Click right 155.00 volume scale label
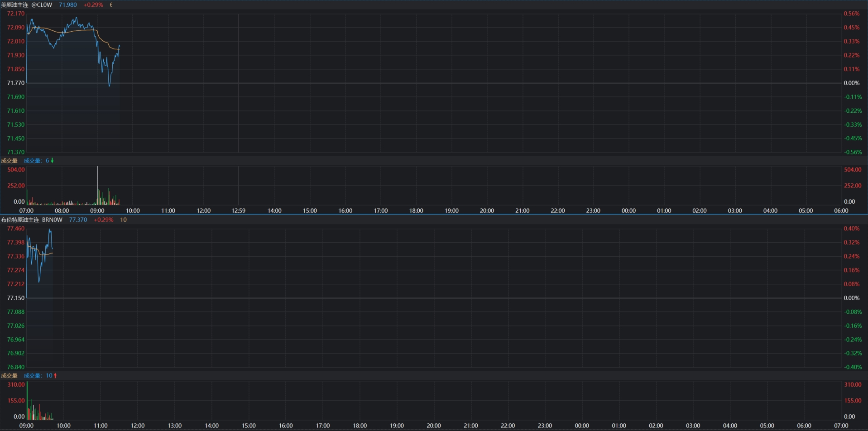The height and width of the screenshot is (431, 868). (x=853, y=401)
